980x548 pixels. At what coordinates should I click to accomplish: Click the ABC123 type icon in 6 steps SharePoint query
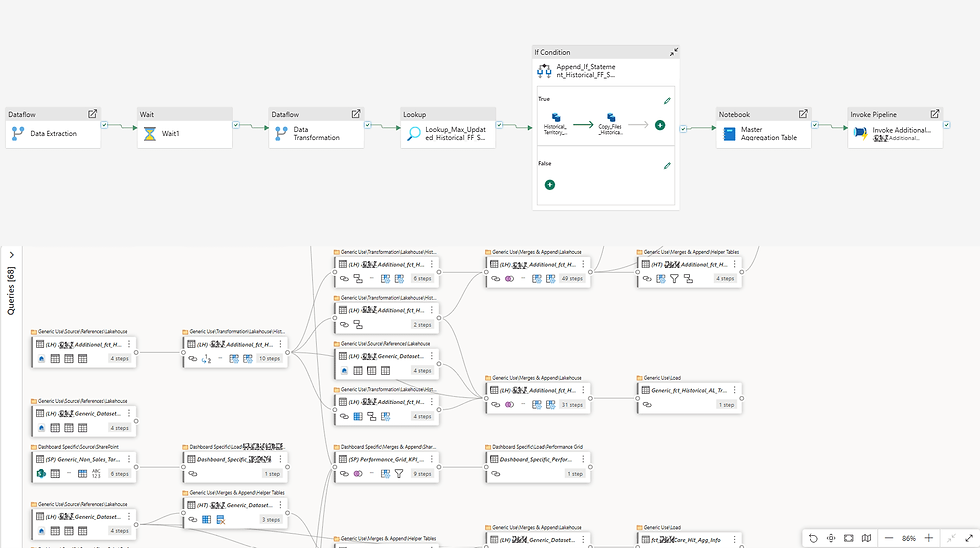tap(96, 474)
